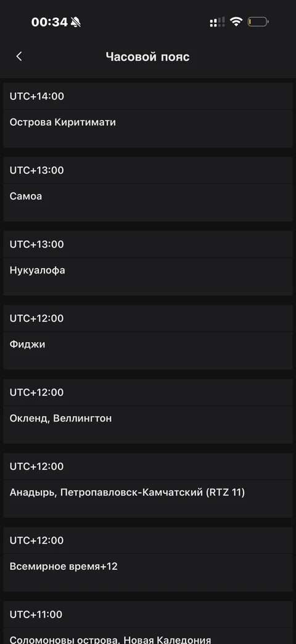This screenshot has width=296, height=644.
Task: Tap the Часовой пояс page title
Action: pyautogui.click(x=147, y=57)
